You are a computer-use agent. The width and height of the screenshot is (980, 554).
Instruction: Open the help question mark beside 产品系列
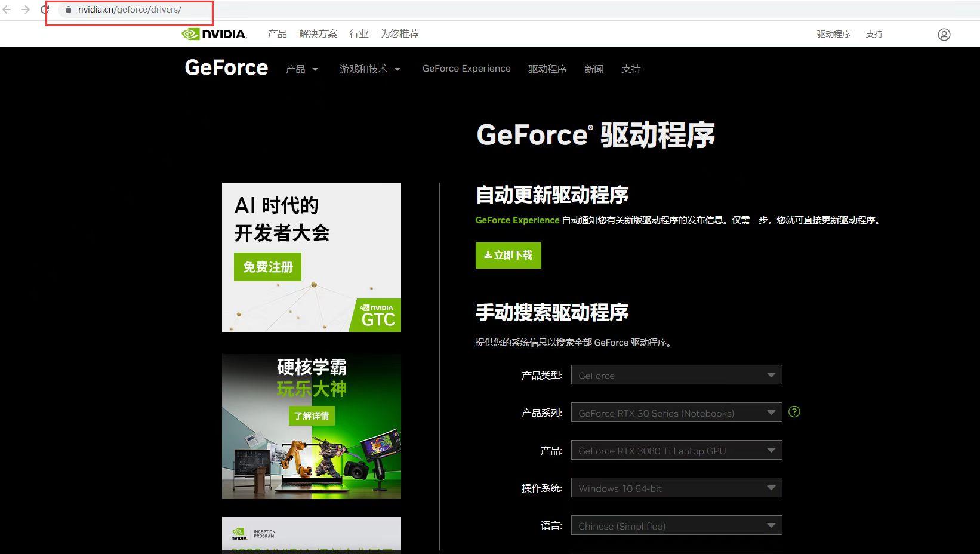pyautogui.click(x=794, y=411)
